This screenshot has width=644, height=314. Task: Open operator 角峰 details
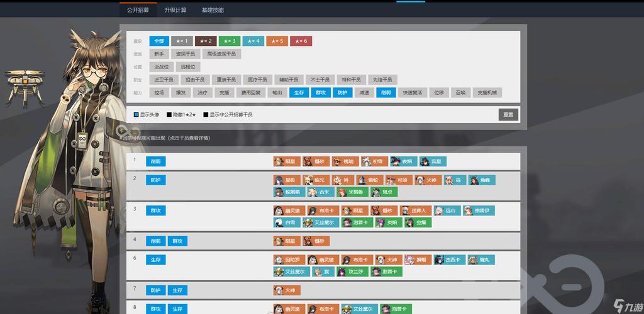[482, 180]
